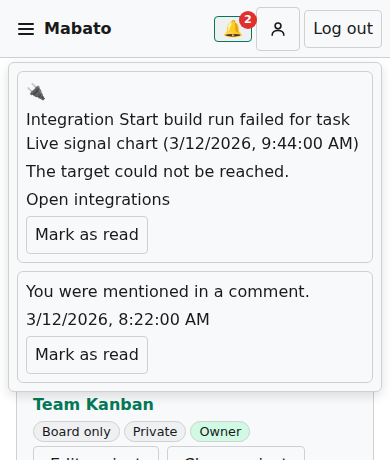Click the 8:22:00 AM notification timestamp
Viewport: 390px width, 460px height.
coord(118,319)
